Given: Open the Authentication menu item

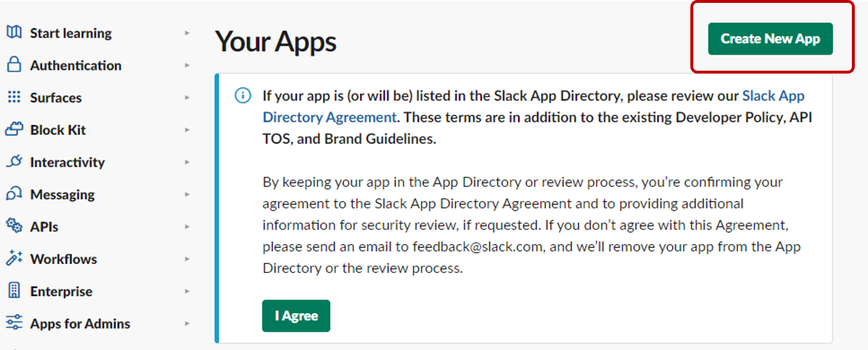Looking at the screenshot, I should click(75, 66).
